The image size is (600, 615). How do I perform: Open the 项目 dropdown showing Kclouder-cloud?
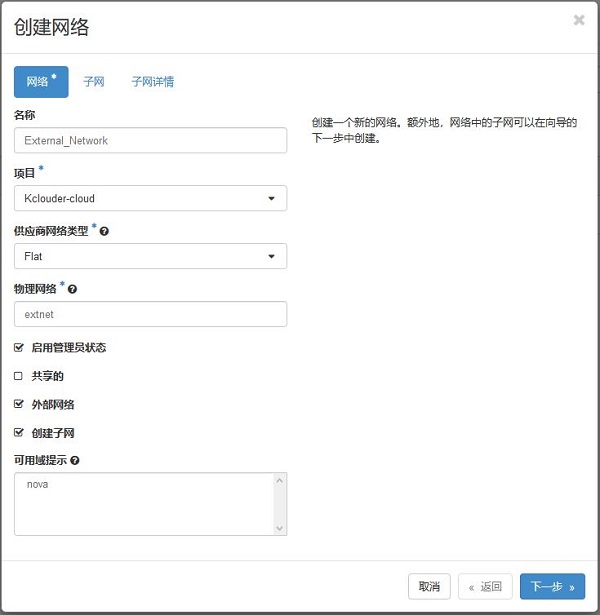pyautogui.click(x=151, y=198)
